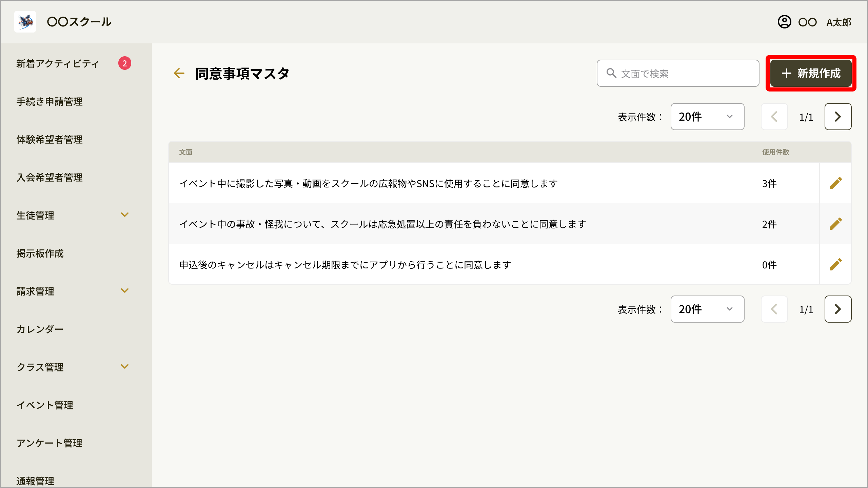Edit the accident/injury consent row via the pencil icon
Screen dimensions: 868x488
click(835, 224)
